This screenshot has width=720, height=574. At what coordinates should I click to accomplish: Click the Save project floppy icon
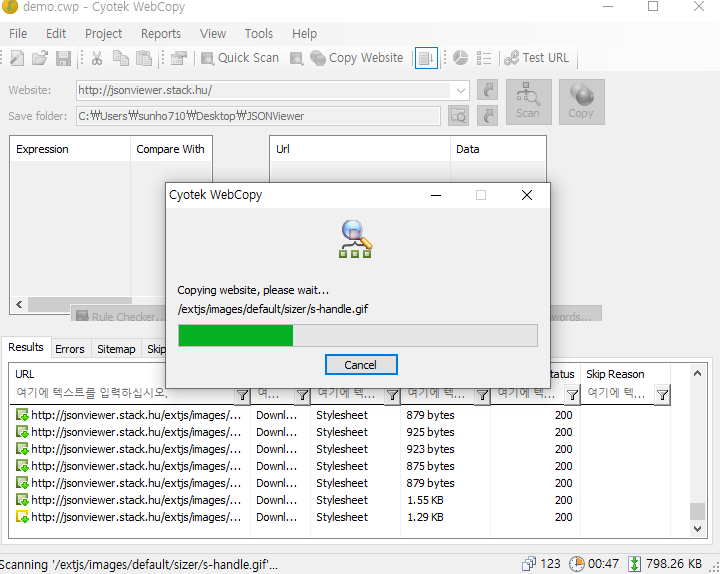(x=63, y=58)
